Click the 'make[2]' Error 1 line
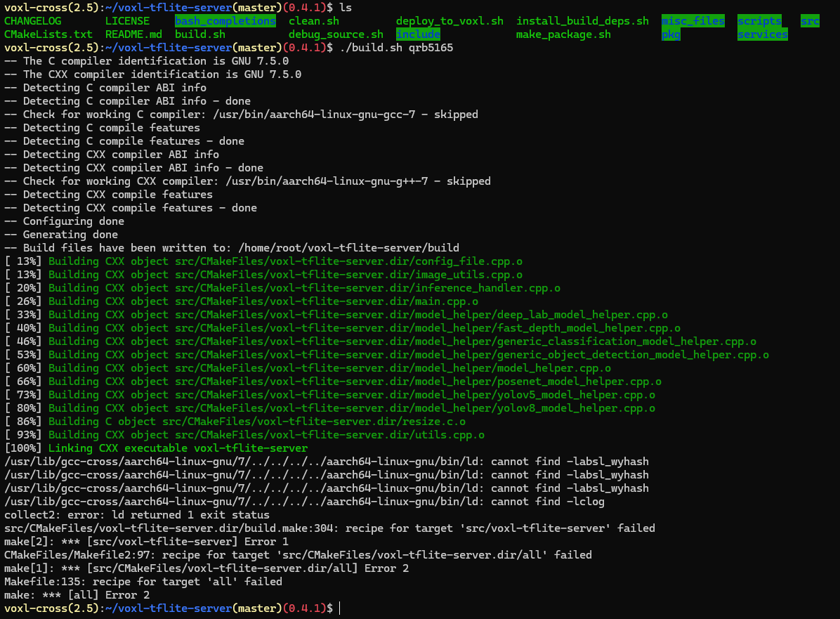Viewport: 840px width, 619px height. pos(146,542)
